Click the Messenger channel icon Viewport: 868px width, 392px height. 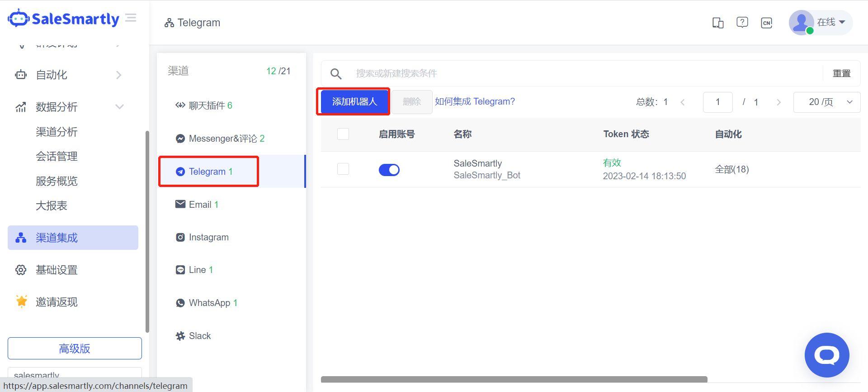coord(180,139)
